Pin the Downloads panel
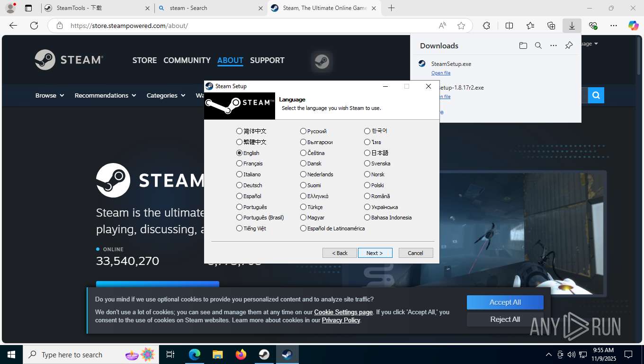 (x=569, y=45)
